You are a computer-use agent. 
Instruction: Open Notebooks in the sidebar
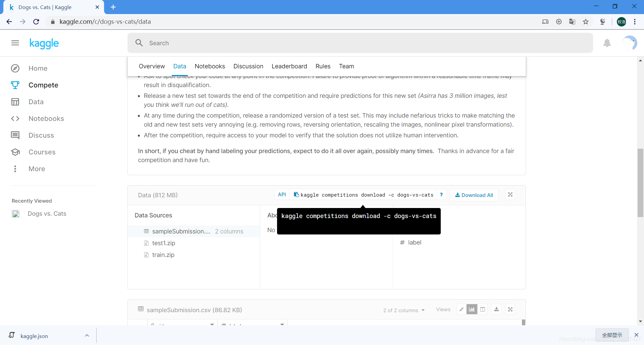(x=46, y=119)
